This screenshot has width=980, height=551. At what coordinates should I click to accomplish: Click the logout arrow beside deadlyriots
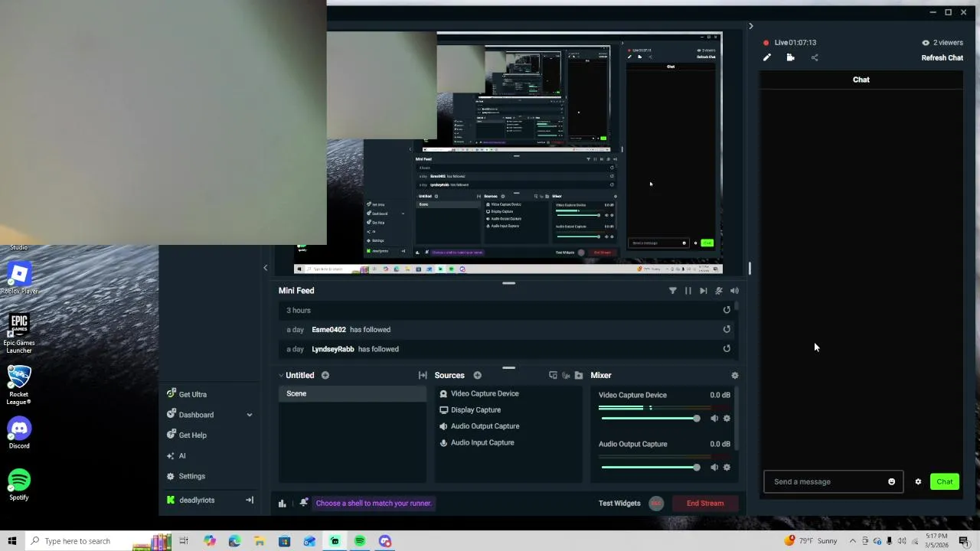pyautogui.click(x=249, y=500)
